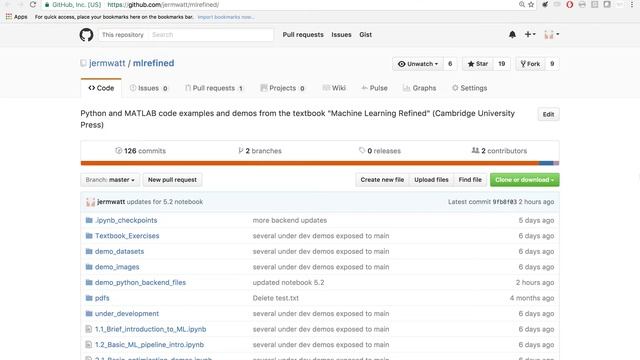Viewport: 640px width, 360px height.
Task: Switch to the Wiki tab
Action: (x=334, y=88)
